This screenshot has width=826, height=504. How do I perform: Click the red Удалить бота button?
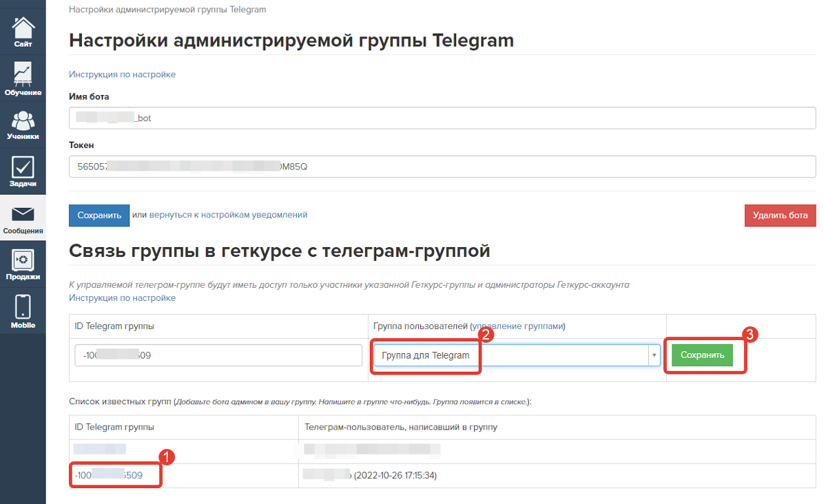pyautogui.click(x=780, y=216)
